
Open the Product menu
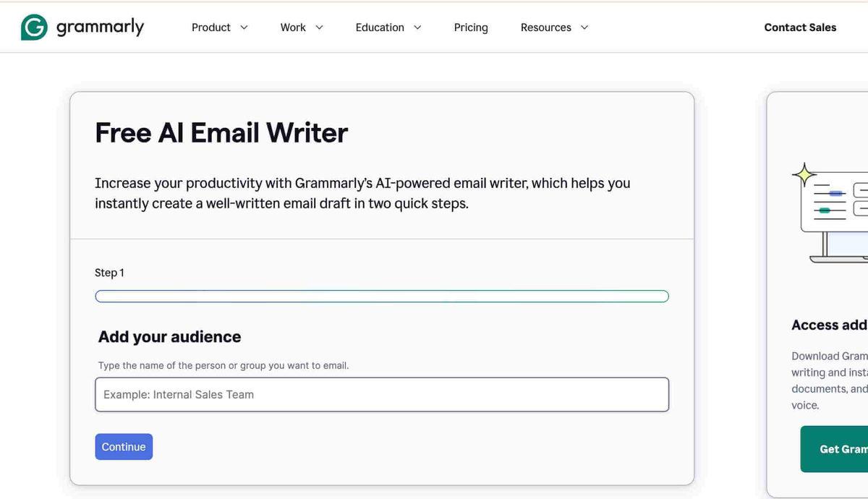pyautogui.click(x=210, y=27)
